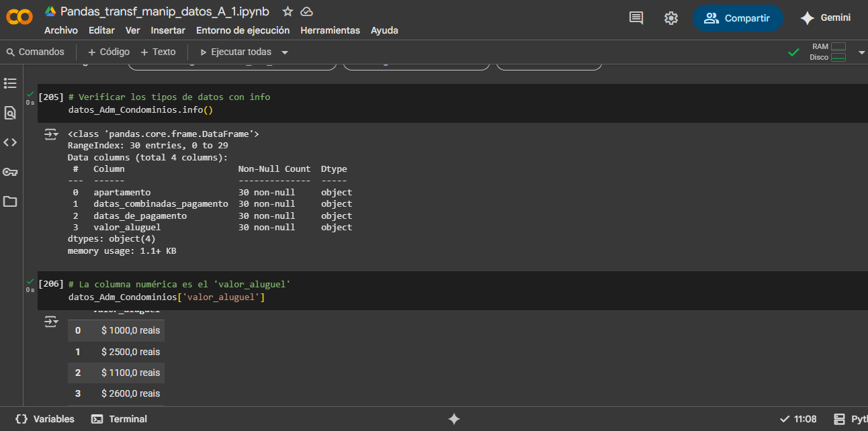Screen dimensions: 868x431
Task: Click the Python runtime indicator in status bar
Action: [851, 419]
